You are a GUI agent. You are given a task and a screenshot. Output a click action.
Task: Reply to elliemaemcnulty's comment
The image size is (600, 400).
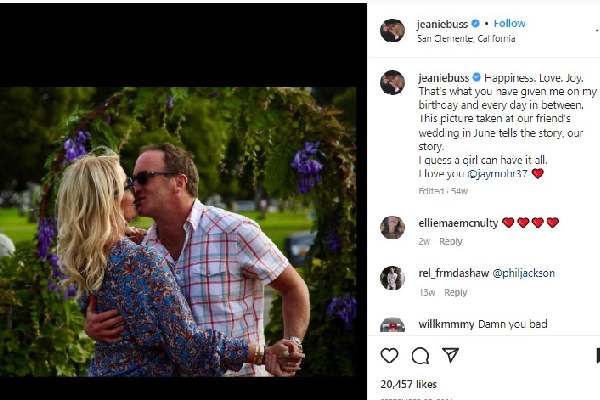(x=451, y=242)
